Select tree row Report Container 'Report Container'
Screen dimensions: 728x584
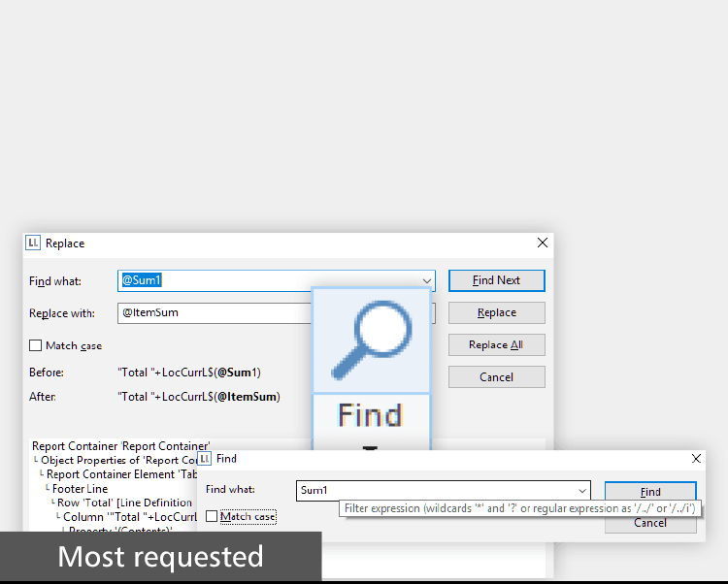click(120, 446)
